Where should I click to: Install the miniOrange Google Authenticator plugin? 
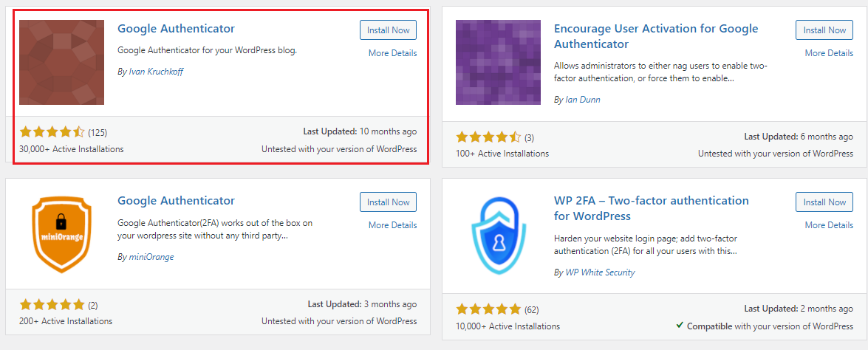point(388,202)
